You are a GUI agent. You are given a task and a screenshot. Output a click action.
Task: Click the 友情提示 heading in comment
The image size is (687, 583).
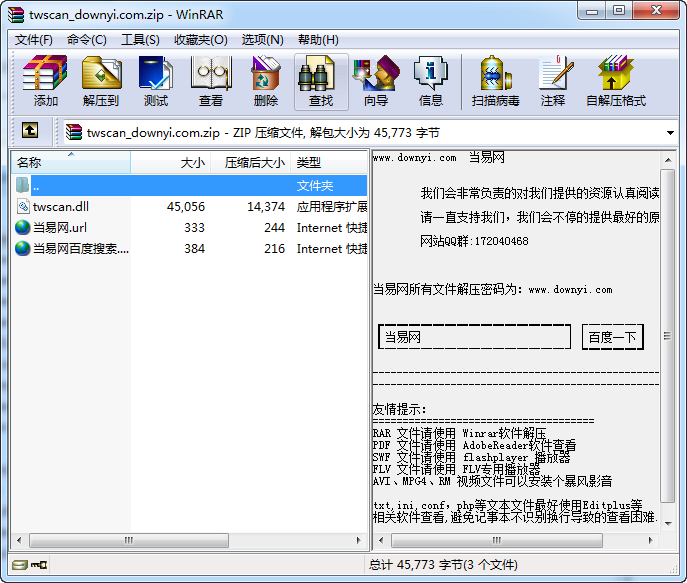pos(399,409)
